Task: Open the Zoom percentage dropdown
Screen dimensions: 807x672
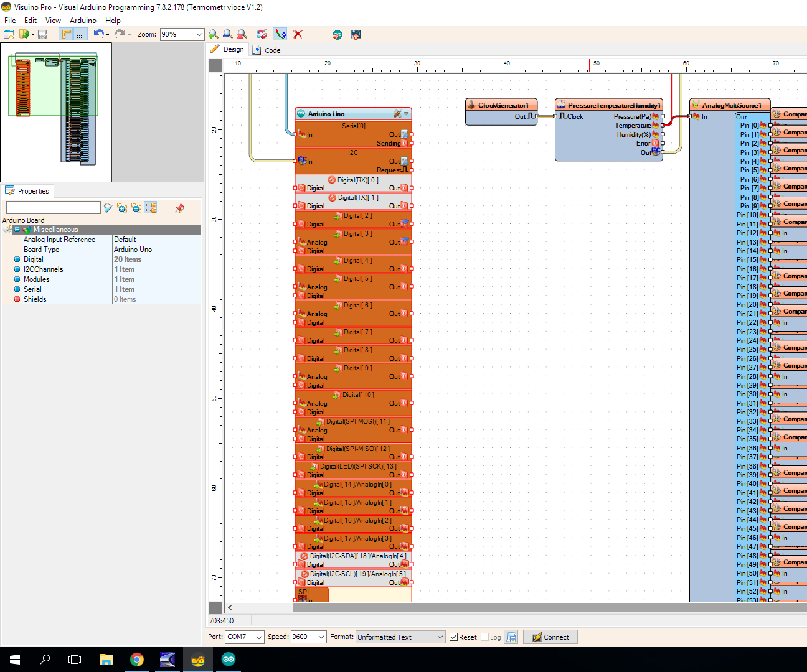Action: point(199,35)
